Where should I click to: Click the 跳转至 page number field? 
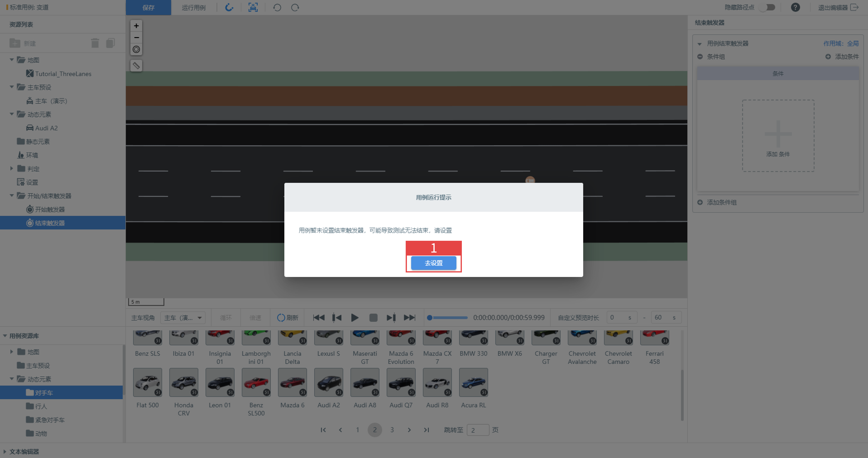click(x=478, y=430)
